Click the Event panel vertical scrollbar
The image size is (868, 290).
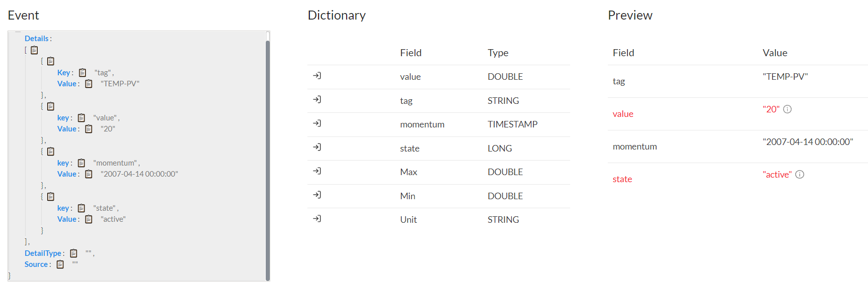click(x=268, y=161)
